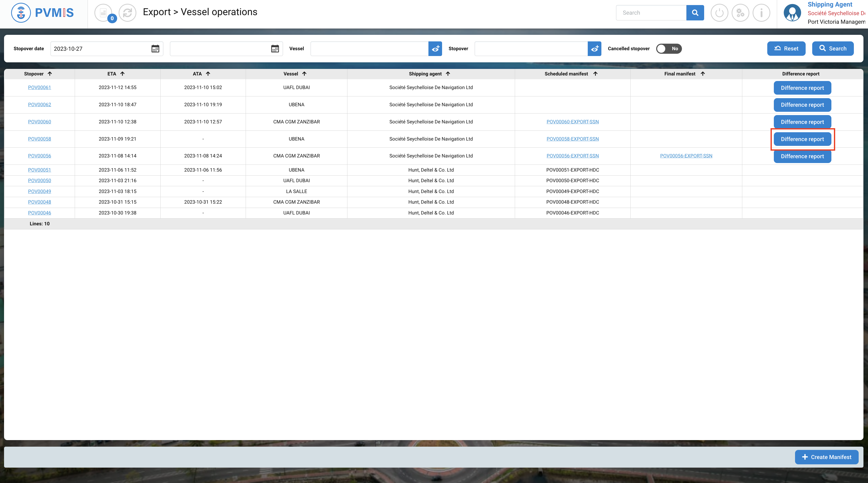The image size is (868, 483).
Task: Open the POV00056 stopover link
Action: (39, 156)
